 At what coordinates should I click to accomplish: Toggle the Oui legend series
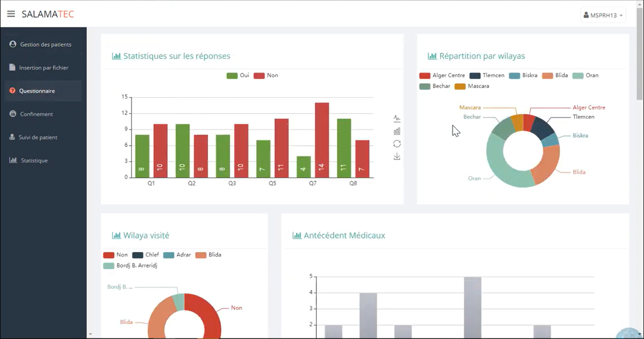pos(238,76)
